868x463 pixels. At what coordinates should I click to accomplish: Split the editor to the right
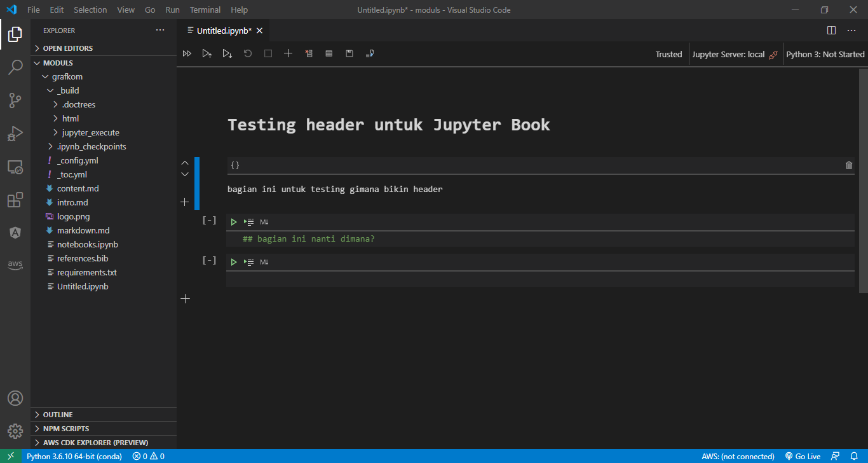point(831,31)
